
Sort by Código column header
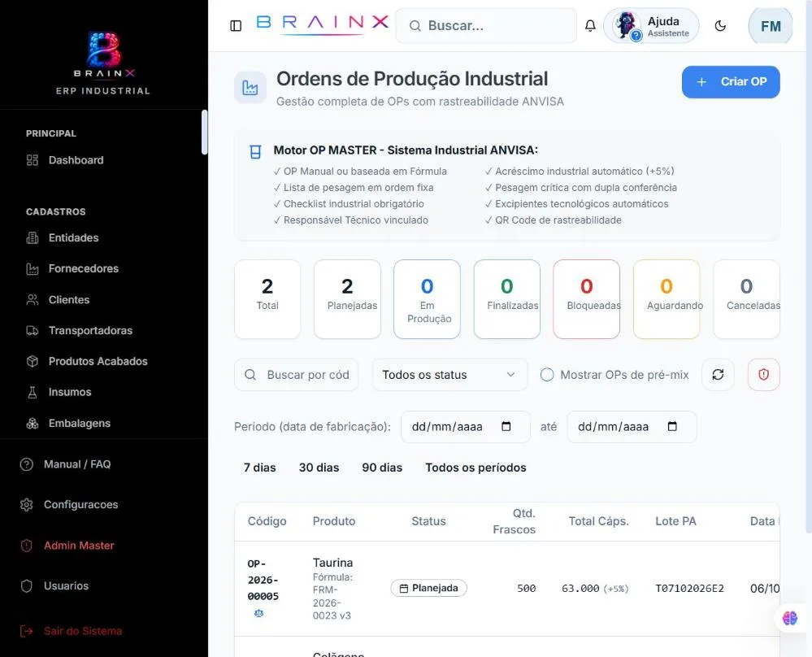click(x=267, y=521)
